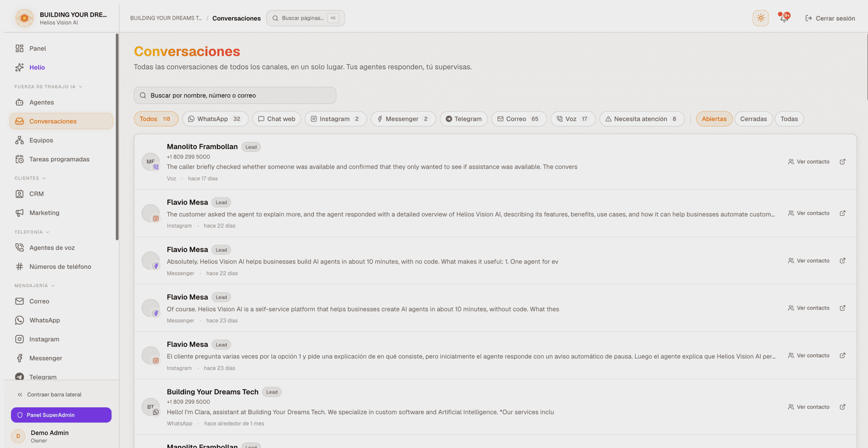Screen dimensions: 868x448
Task: Click the Instagram icon in the sidebar
Action: pyautogui.click(x=19, y=339)
